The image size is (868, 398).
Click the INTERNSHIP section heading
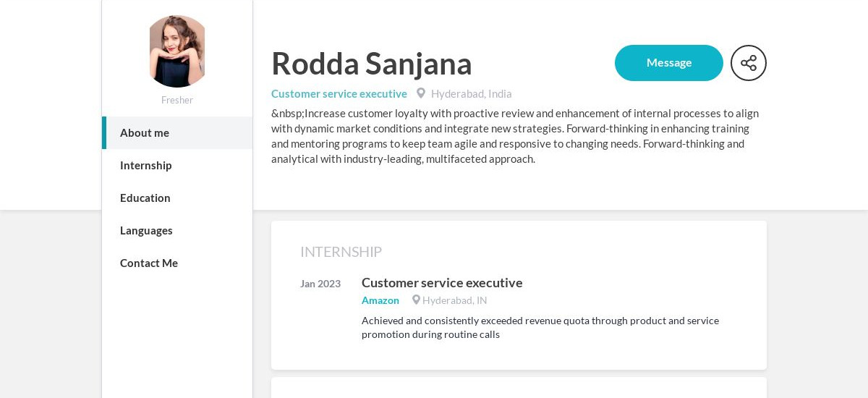point(341,252)
